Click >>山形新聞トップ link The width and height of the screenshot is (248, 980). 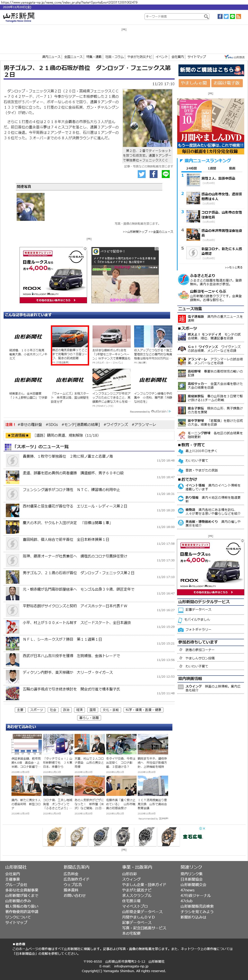pyautogui.click(x=135, y=231)
